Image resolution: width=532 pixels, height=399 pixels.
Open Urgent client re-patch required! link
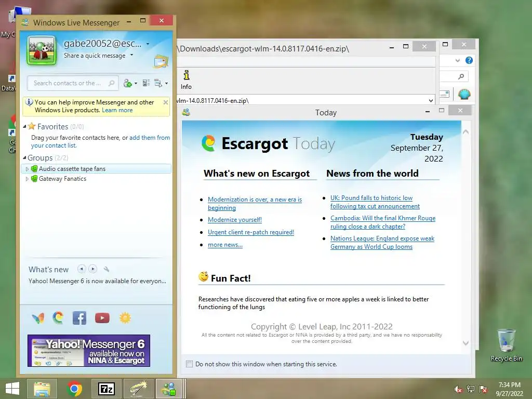251,232
